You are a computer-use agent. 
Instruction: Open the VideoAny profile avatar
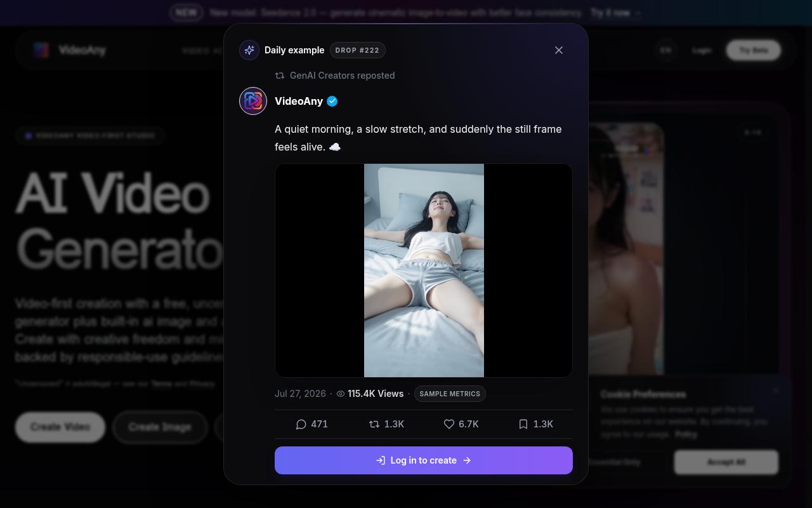[253, 101]
